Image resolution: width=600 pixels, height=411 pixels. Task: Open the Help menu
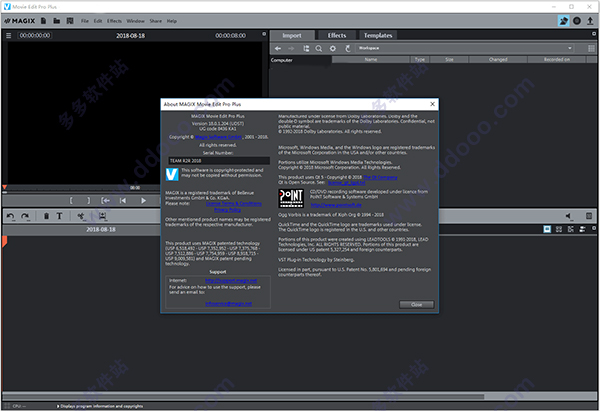172,21
